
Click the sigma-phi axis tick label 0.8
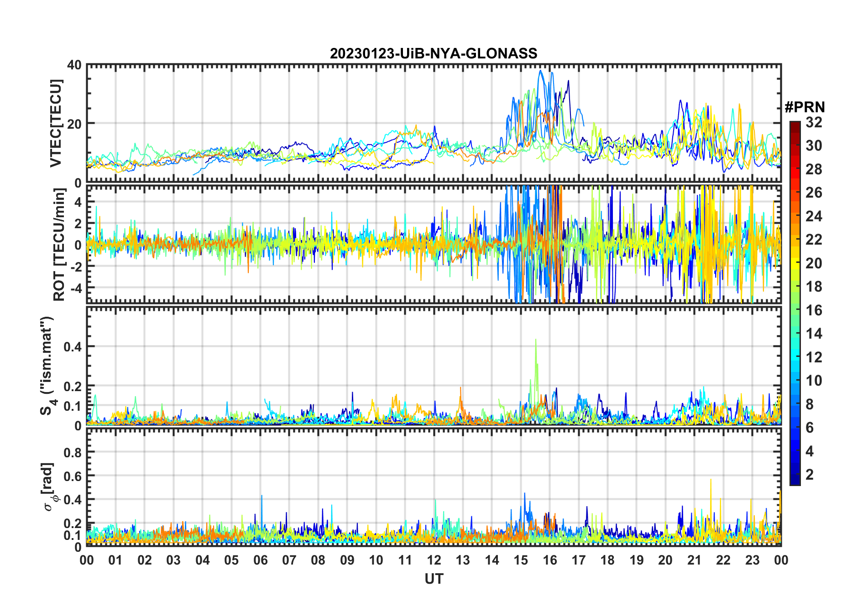click(73, 452)
